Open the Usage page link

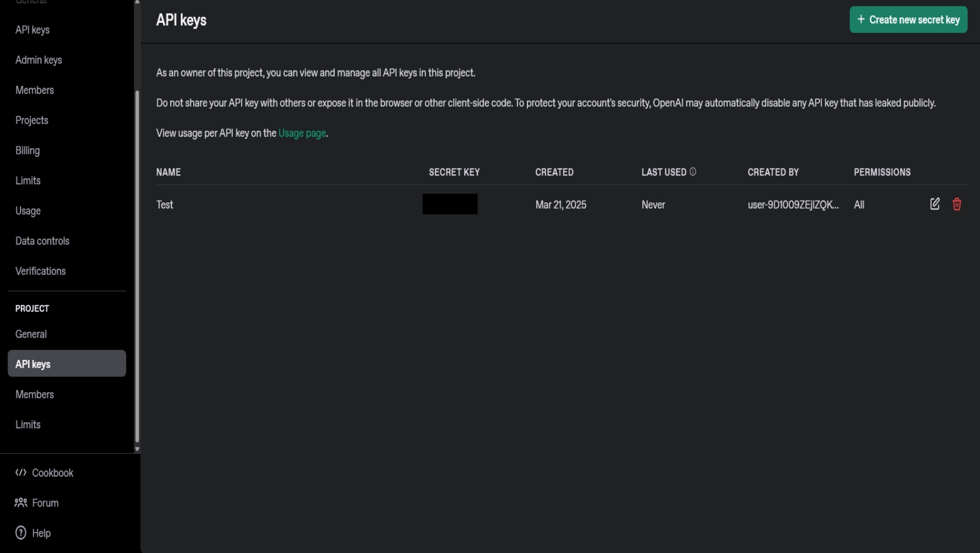302,133
